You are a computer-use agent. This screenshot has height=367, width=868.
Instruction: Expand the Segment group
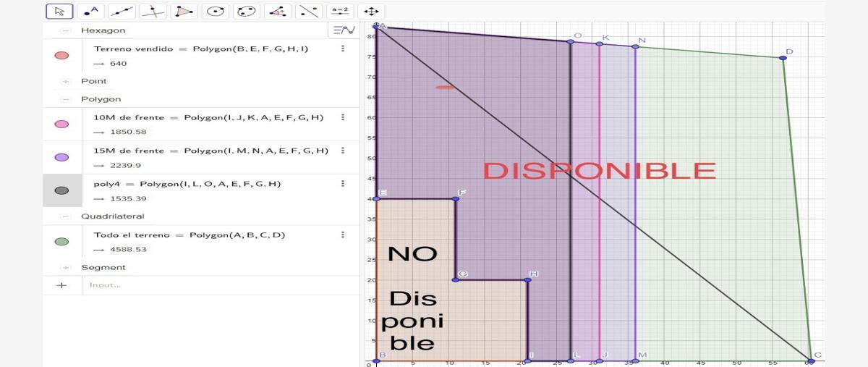(x=66, y=267)
